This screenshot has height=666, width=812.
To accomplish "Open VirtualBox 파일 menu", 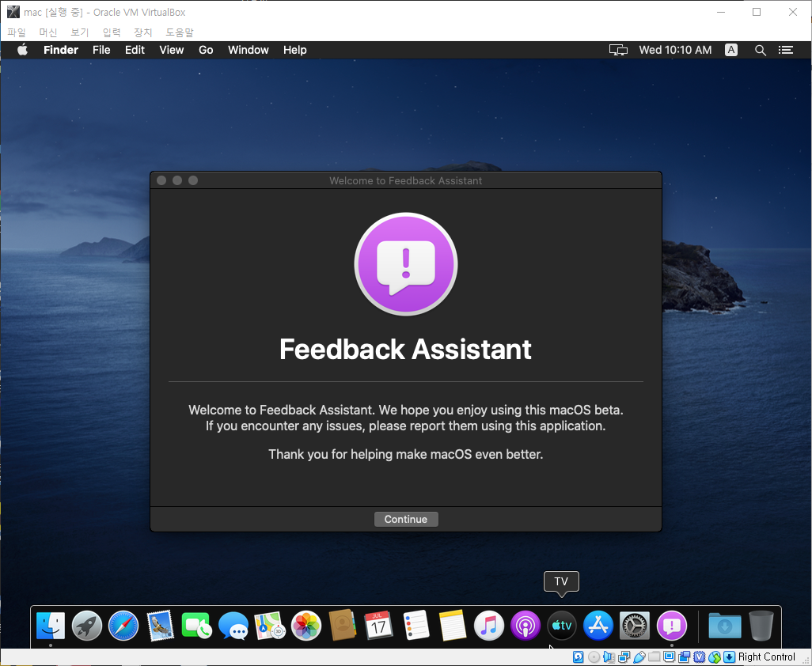I will point(17,32).
